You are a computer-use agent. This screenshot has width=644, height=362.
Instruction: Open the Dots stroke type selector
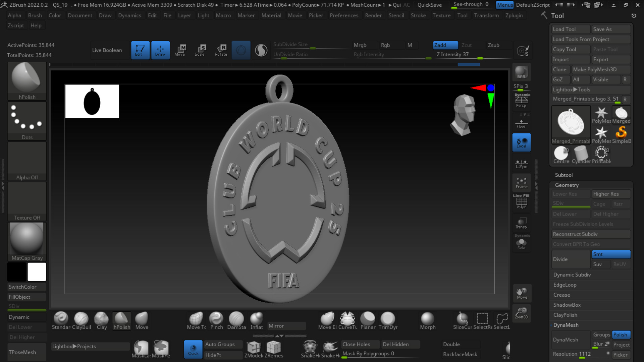27,121
